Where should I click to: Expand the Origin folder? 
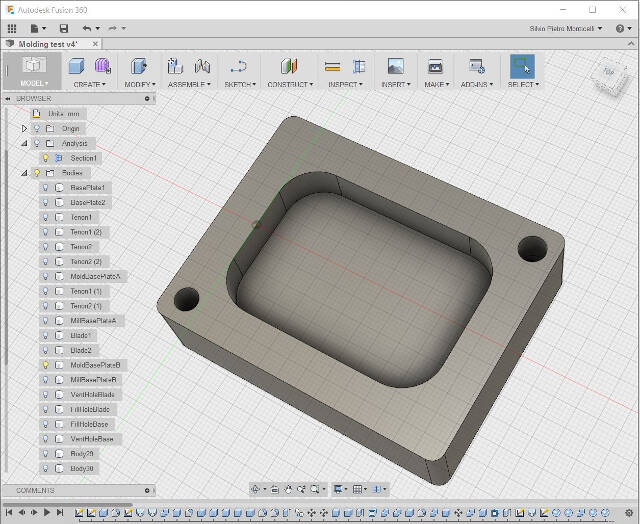pyautogui.click(x=24, y=129)
